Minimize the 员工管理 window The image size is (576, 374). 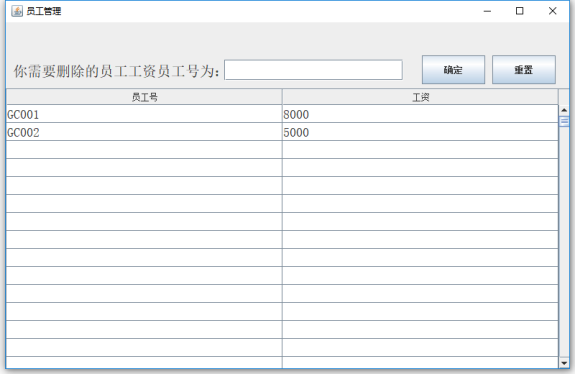[487, 11]
